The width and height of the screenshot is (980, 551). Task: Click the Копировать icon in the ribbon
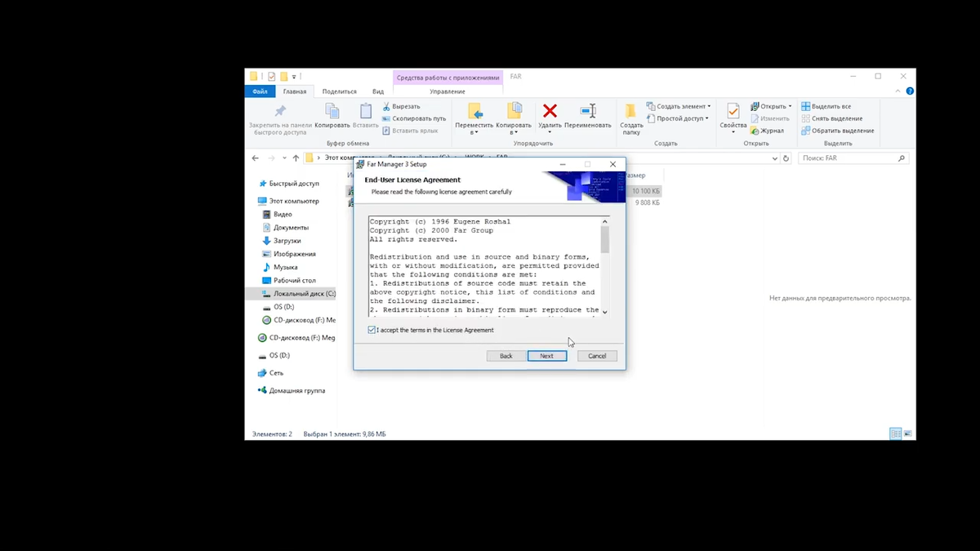click(x=332, y=111)
